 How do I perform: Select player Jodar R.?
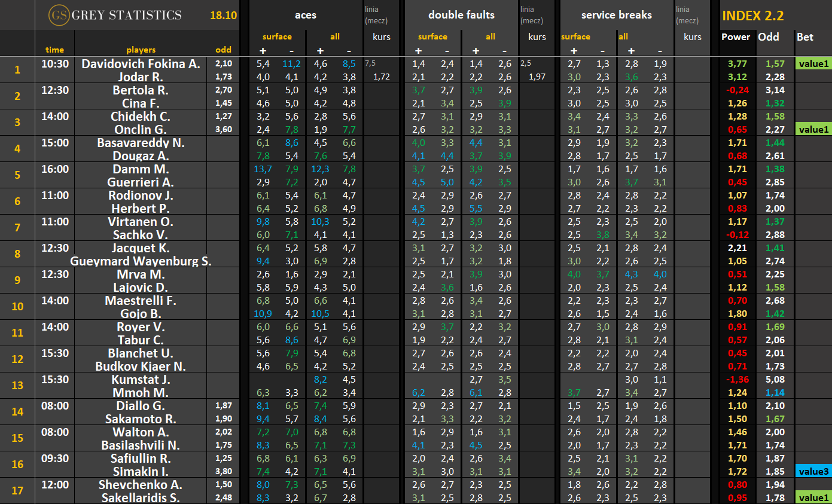point(141,77)
